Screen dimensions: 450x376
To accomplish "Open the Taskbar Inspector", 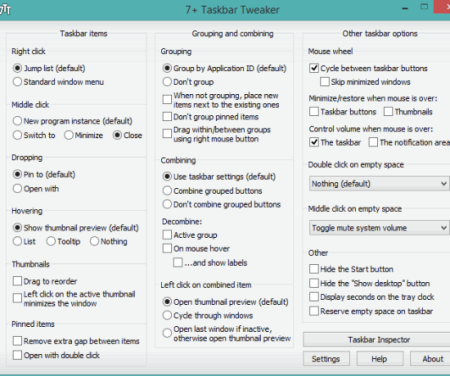I will 377,340.
